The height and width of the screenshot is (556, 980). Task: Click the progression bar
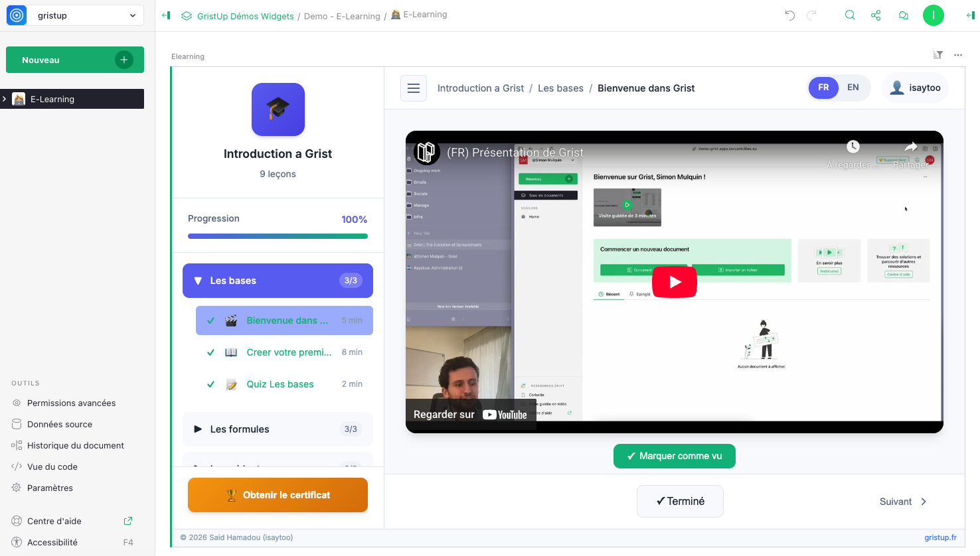click(x=278, y=236)
